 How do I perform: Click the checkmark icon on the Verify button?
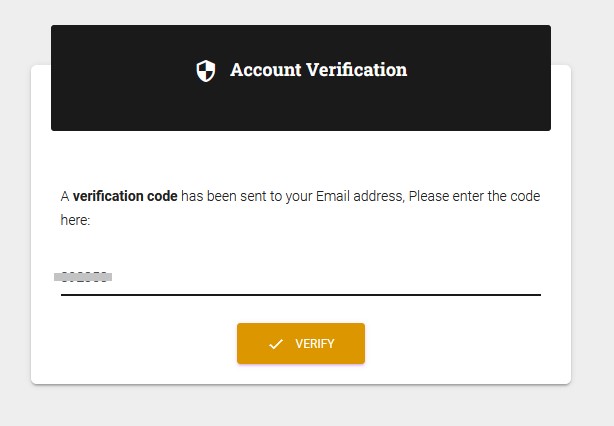pyautogui.click(x=276, y=344)
